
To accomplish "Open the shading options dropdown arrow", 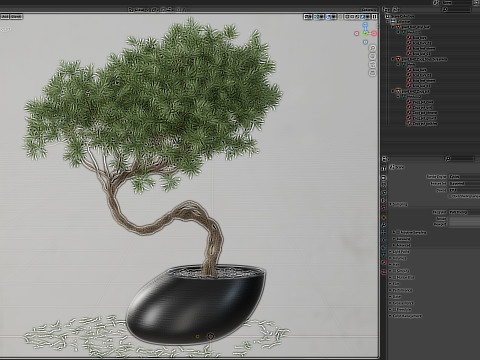I will 367,16.
